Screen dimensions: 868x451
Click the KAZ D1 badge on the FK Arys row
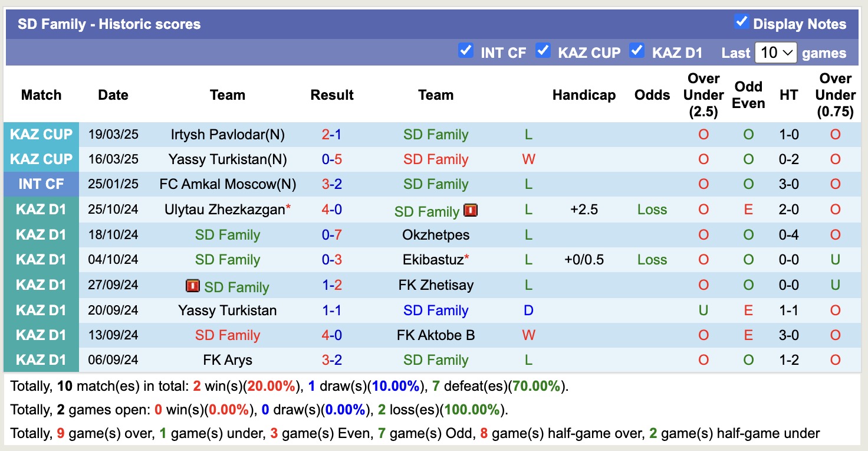(x=41, y=360)
